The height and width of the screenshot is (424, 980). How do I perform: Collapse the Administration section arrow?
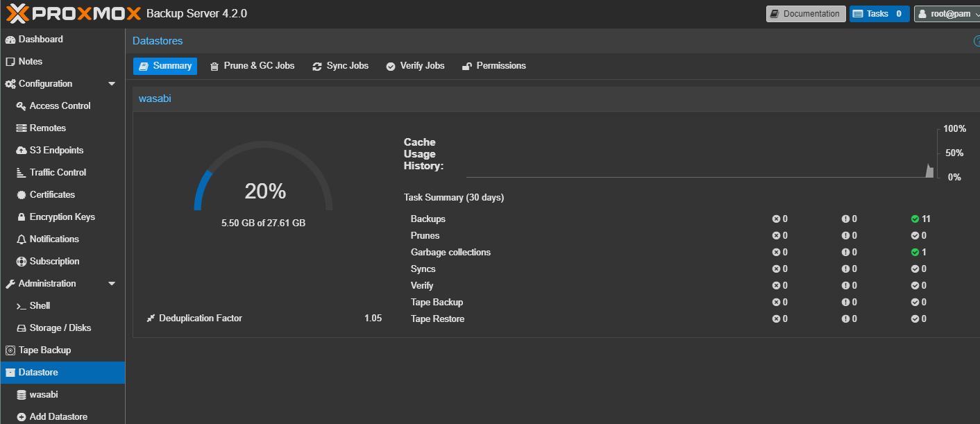112,284
